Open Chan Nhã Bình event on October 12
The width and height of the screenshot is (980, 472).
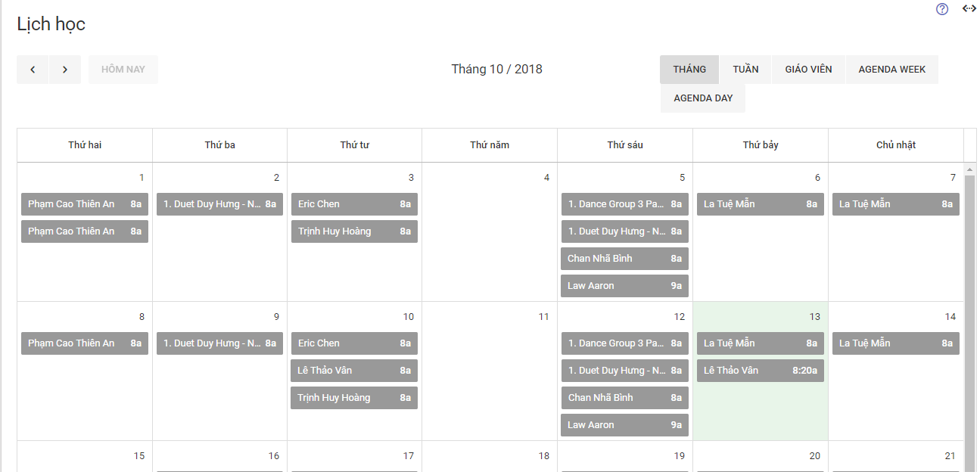[624, 398]
